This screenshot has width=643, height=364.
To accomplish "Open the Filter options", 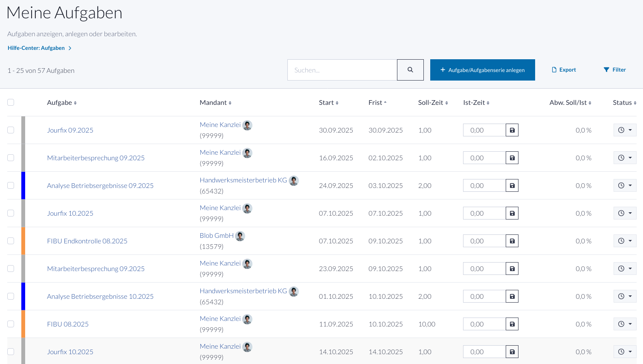I will click(x=614, y=70).
